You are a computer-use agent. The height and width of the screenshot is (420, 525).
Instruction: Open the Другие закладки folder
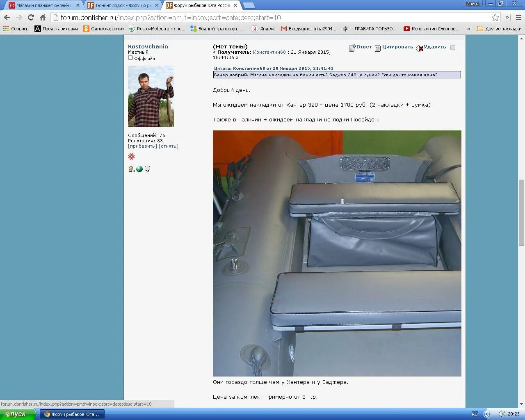[499, 29]
